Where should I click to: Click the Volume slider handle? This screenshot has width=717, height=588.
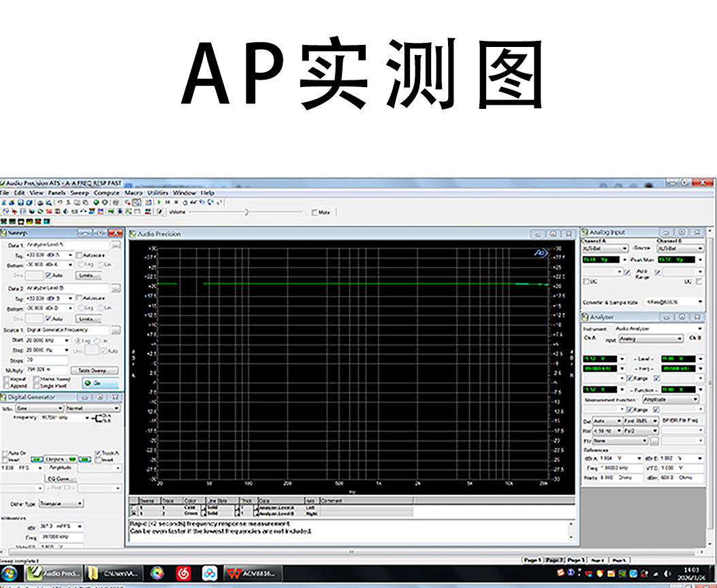pyautogui.click(x=246, y=212)
